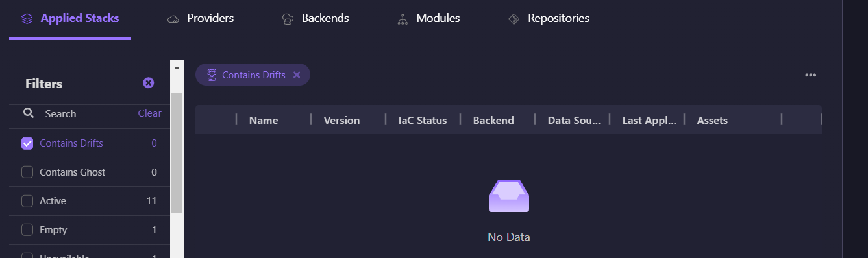Click the Clear link in filter search

tap(149, 113)
